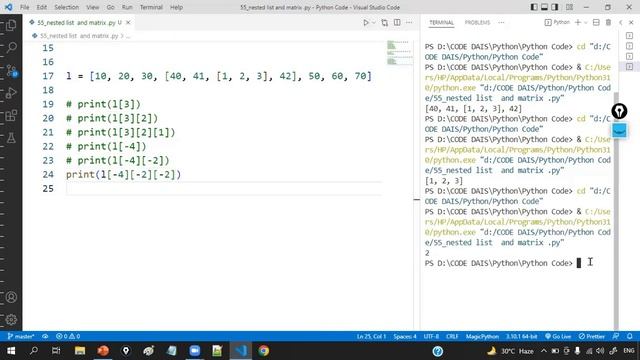Toggle the bottom panel layout button
The width and height of the screenshot is (640, 360).
coord(544,7)
